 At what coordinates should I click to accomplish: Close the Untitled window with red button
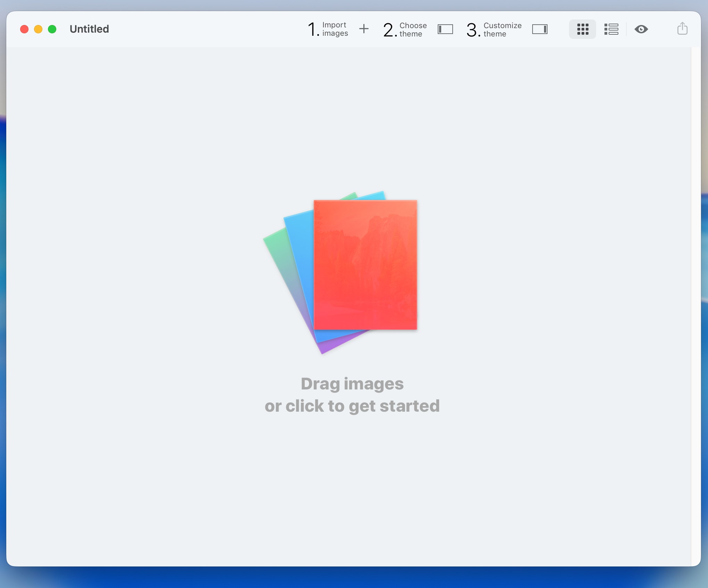coord(24,29)
